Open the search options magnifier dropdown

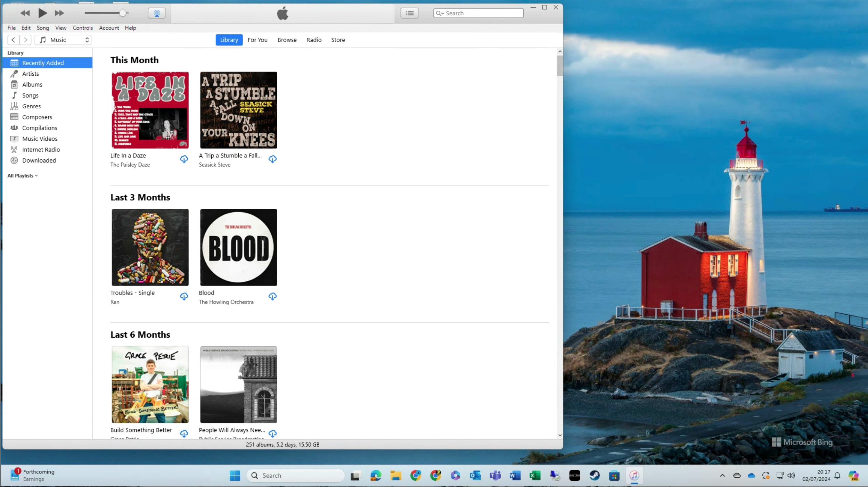point(440,13)
